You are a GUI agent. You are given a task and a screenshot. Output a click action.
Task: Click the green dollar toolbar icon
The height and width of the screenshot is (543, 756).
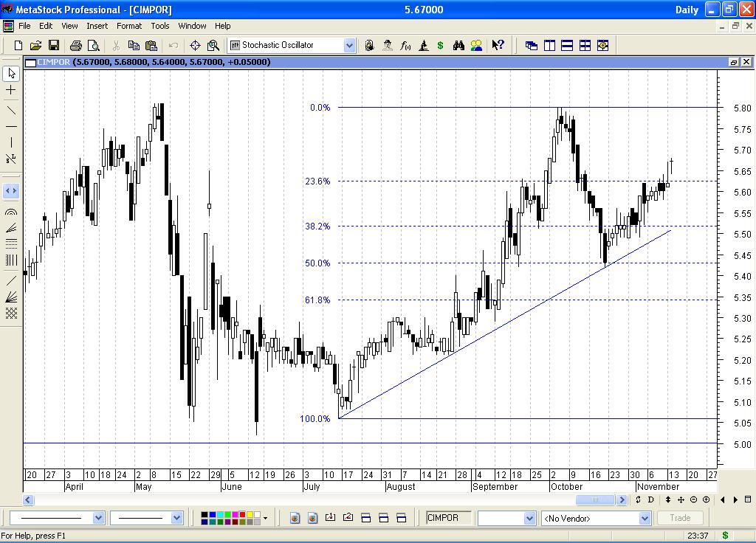440,45
